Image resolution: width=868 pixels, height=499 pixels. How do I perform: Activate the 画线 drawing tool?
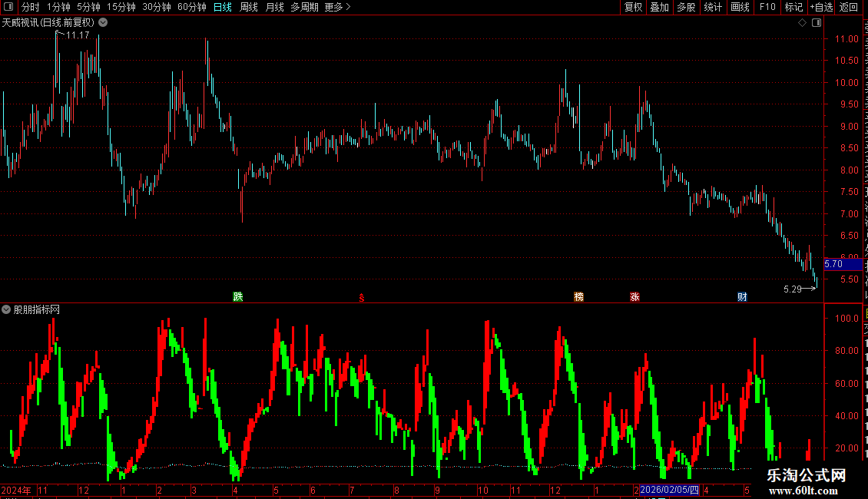pos(740,7)
